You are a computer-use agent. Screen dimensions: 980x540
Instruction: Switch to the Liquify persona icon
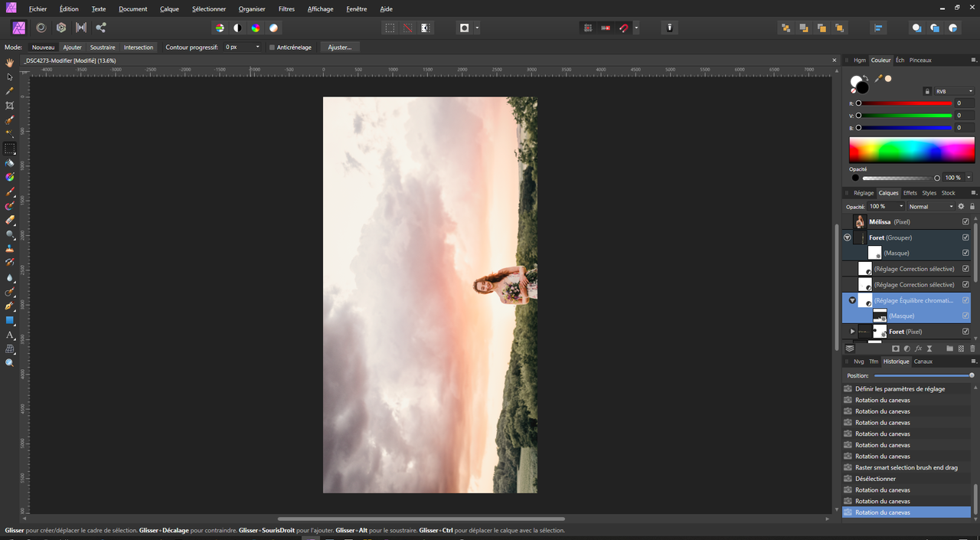pyautogui.click(x=41, y=28)
